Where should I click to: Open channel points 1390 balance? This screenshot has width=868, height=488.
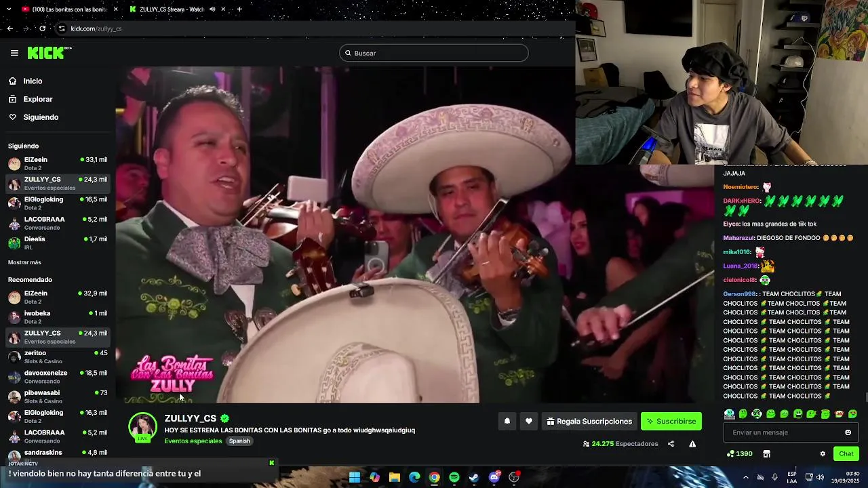pos(739,454)
